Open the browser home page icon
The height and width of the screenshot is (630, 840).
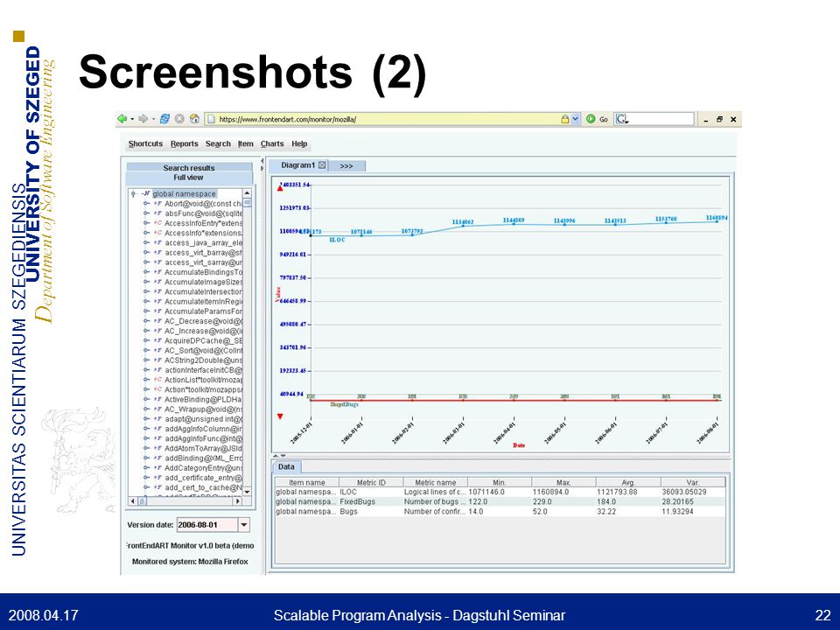[x=194, y=119]
